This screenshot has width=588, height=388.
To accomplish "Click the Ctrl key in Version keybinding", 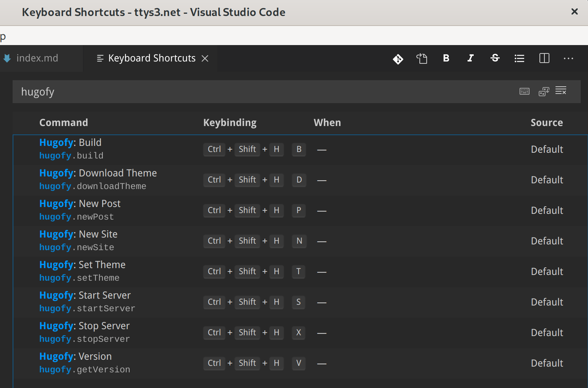I will click(x=214, y=363).
